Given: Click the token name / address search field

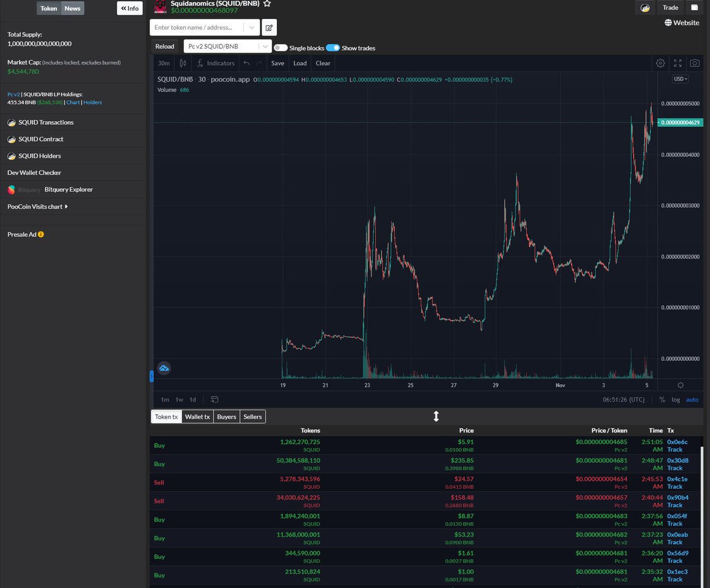Looking at the screenshot, I should tap(198, 27).
